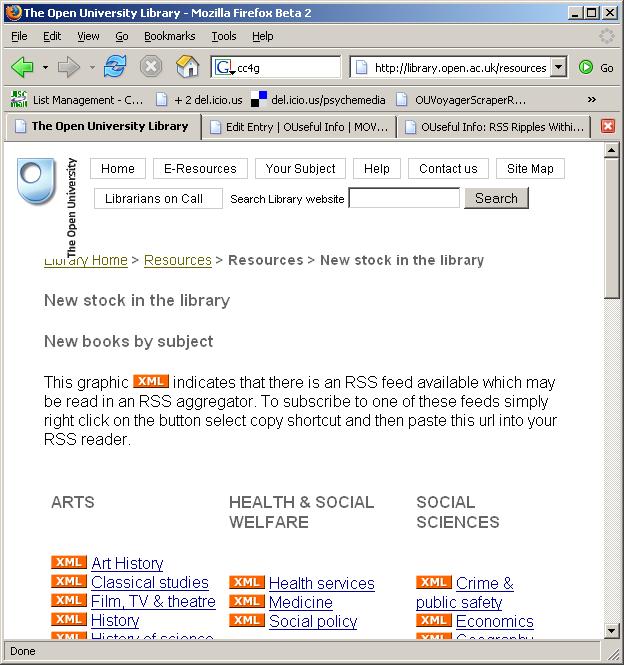624x665 pixels.
Task: Open the Social policy link
Action: 313,621
